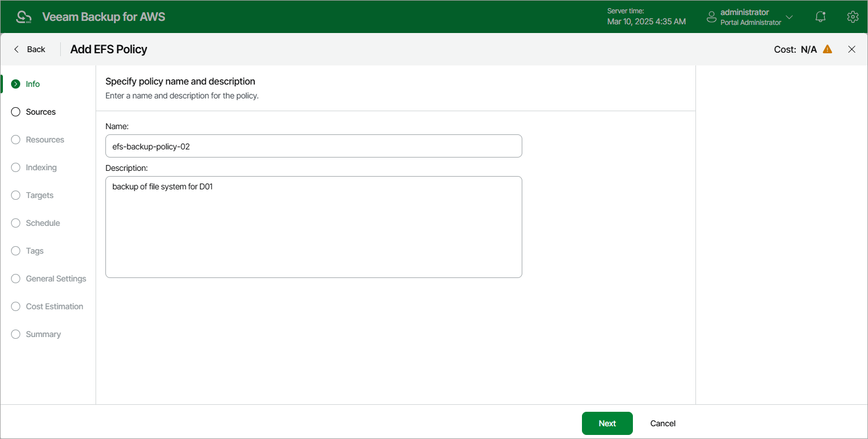Cancel the EFS policy creation
868x439 pixels.
[662, 423]
